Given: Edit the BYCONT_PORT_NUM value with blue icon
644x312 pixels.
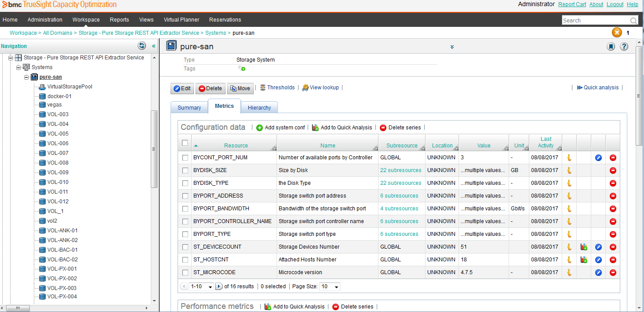Looking at the screenshot, I should pyautogui.click(x=598, y=158).
